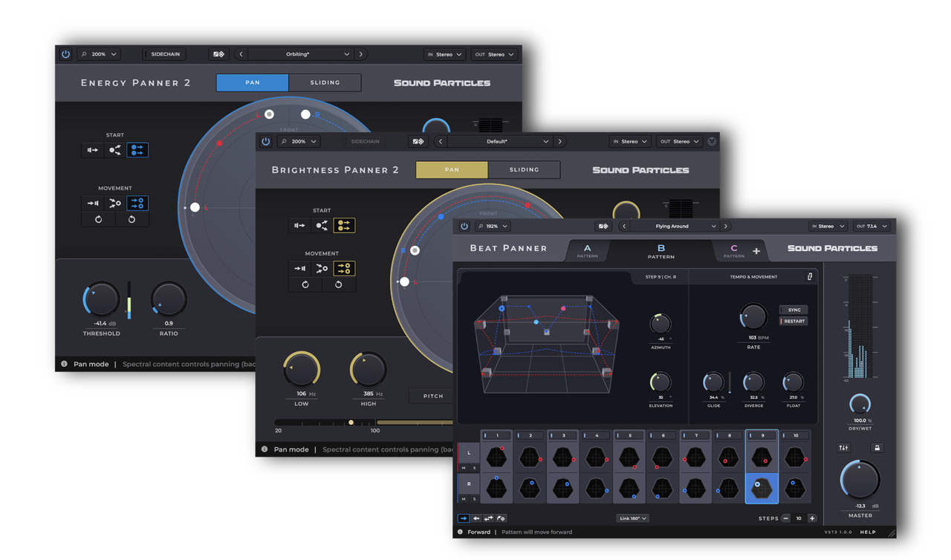Select the back-and-forth direction icon in Beat Panner

pyautogui.click(x=488, y=518)
